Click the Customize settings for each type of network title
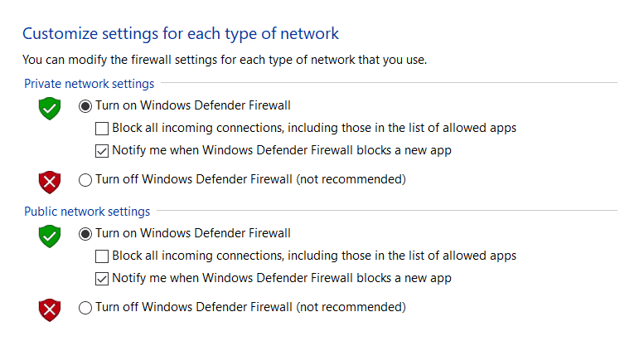 [x=181, y=34]
